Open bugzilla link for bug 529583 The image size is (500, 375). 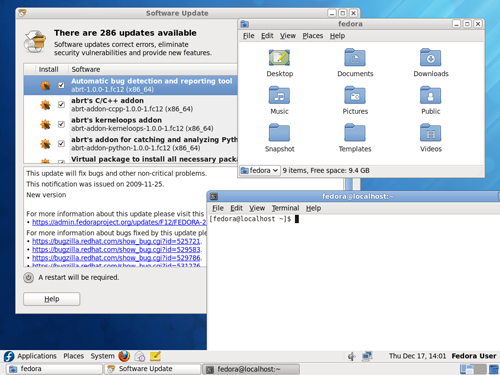116,249
